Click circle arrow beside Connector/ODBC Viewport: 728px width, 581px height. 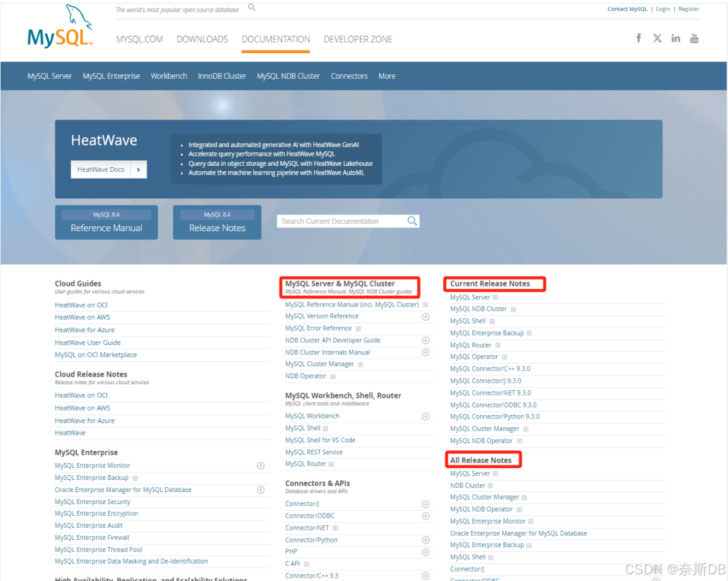coord(425,516)
